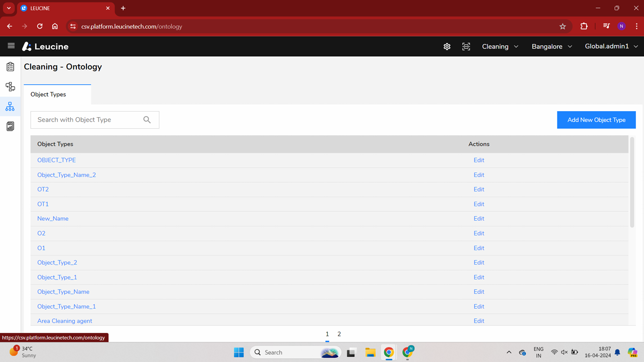Go to page 2 of results
The height and width of the screenshot is (362, 644).
coord(339,334)
